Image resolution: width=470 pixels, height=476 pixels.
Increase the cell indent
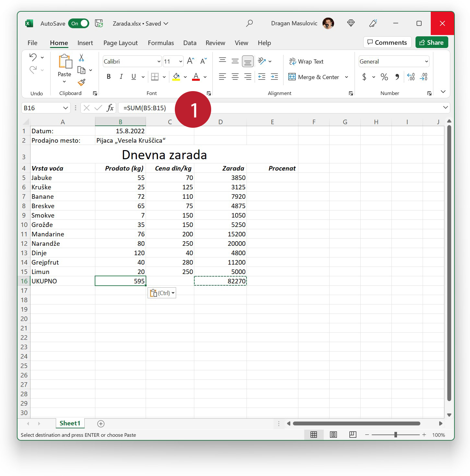coord(274,77)
